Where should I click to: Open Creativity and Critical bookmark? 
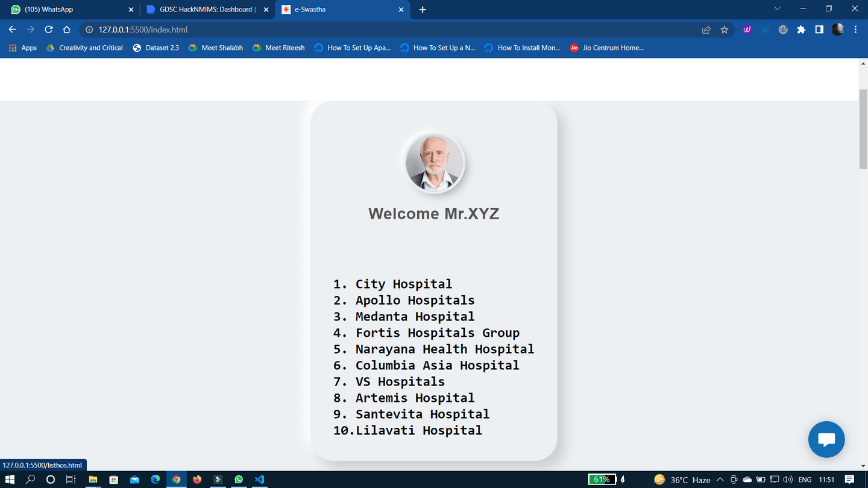pyautogui.click(x=85, y=48)
